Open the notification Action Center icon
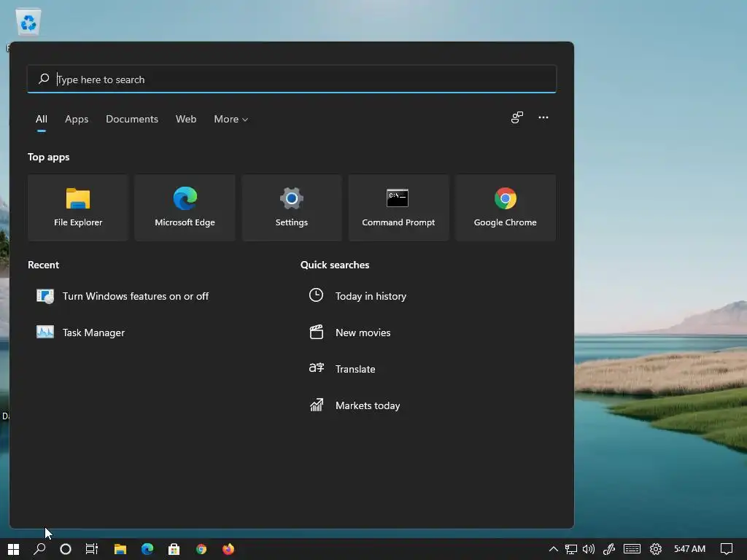The image size is (747, 560). click(726, 549)
